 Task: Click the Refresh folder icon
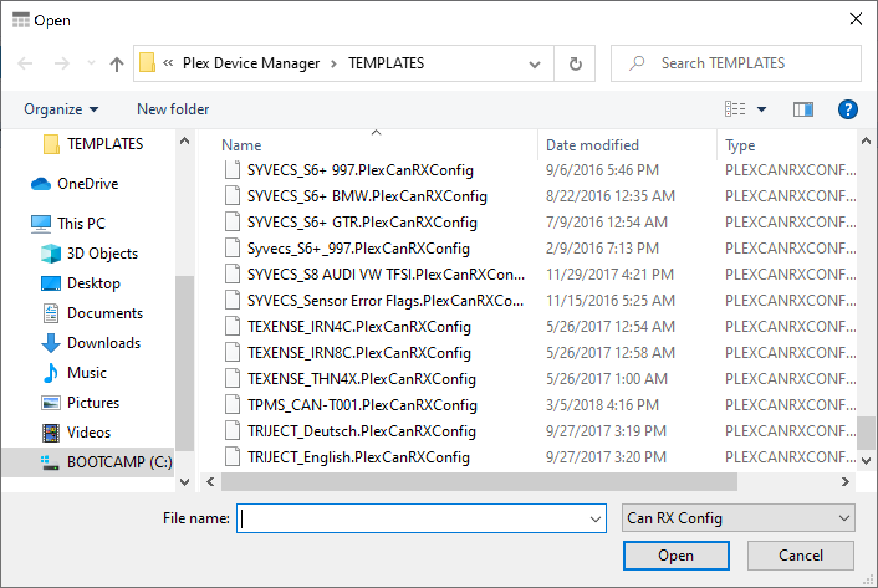pyautogui.click(x=575, y=64)
